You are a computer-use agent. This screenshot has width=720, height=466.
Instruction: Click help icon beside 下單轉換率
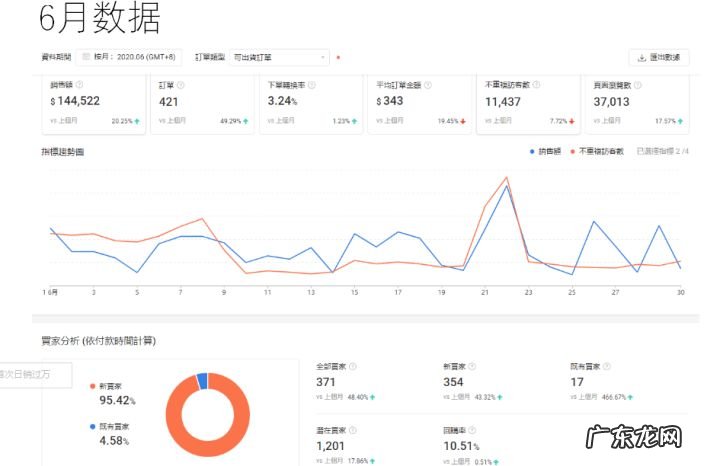[312, 85]
